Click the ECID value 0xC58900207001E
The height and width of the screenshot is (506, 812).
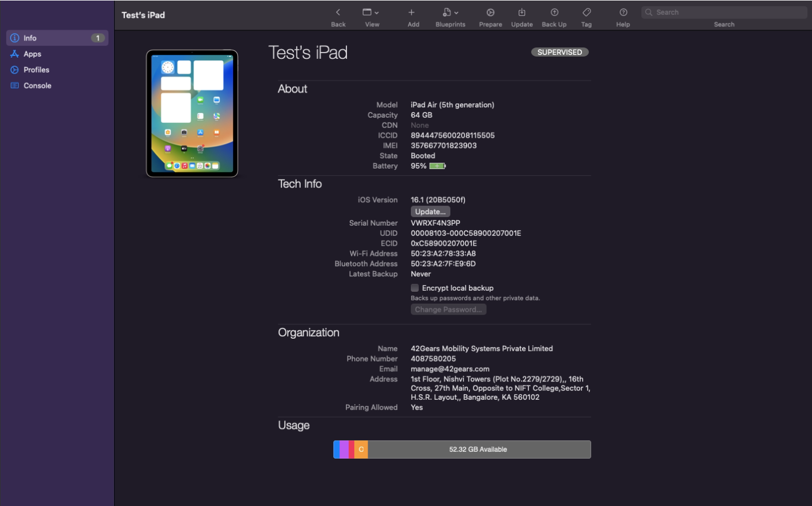coord(444,244)
